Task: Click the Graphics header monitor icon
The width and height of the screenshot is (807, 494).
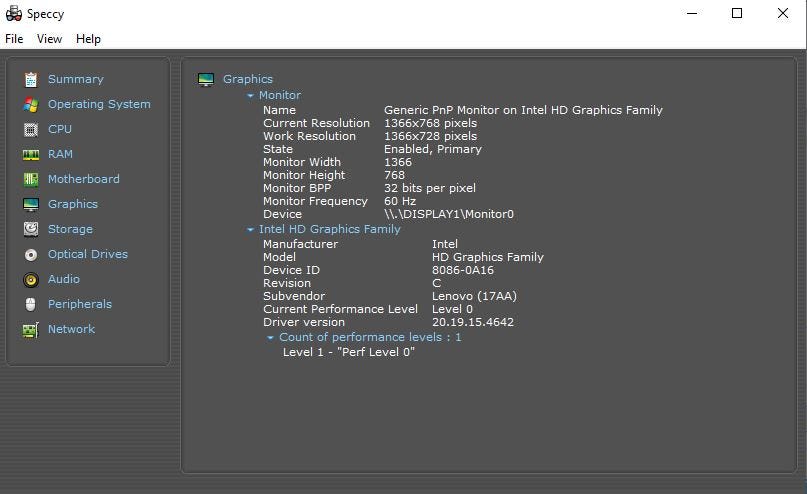Action: [206, 80]
